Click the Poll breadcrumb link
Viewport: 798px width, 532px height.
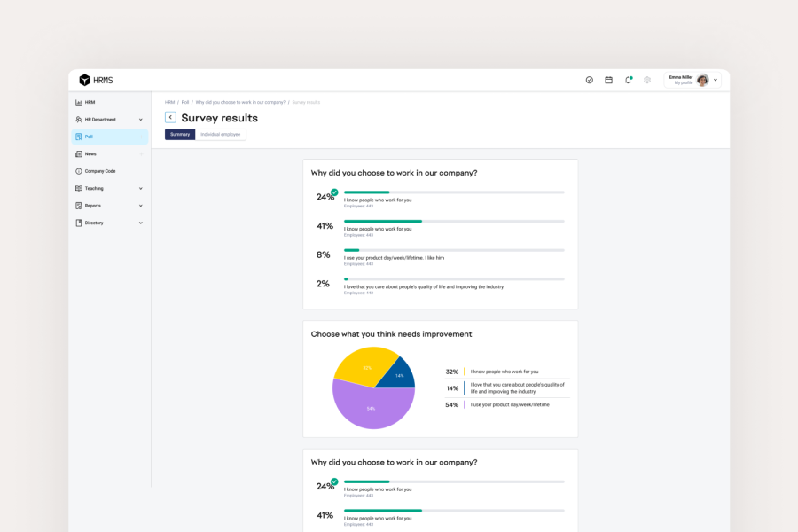pos(185,102)
